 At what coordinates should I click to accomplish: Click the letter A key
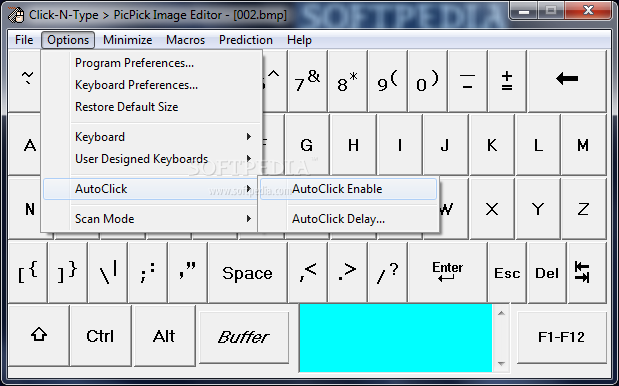[x=25, y=145]
